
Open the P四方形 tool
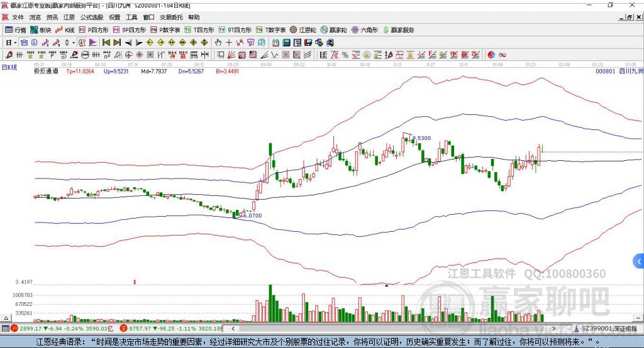coord(94,30)
